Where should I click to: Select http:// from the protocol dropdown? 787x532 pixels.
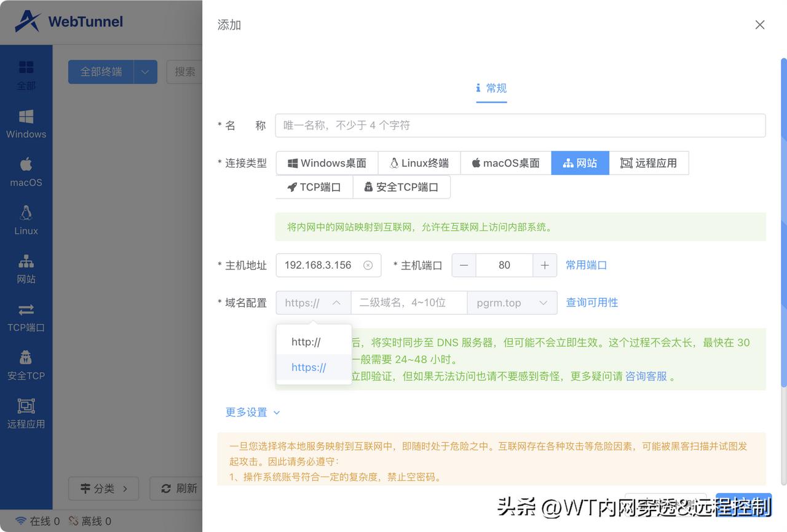[306, 341]
